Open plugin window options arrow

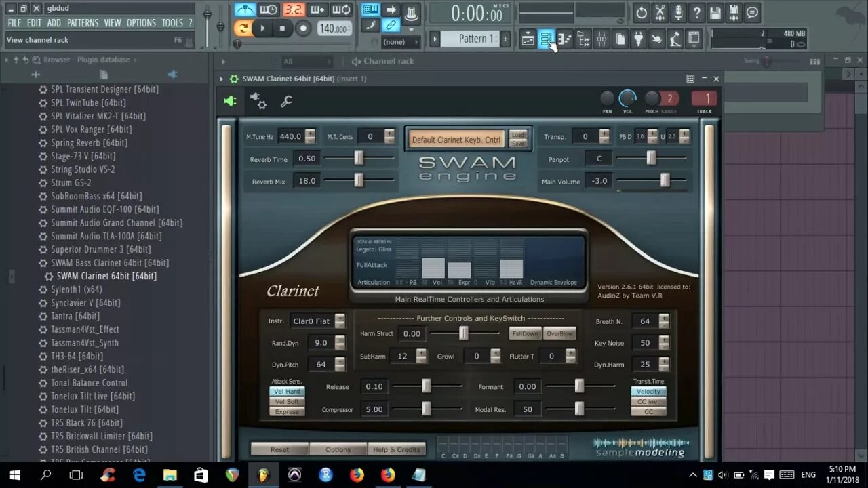[221, 79]
